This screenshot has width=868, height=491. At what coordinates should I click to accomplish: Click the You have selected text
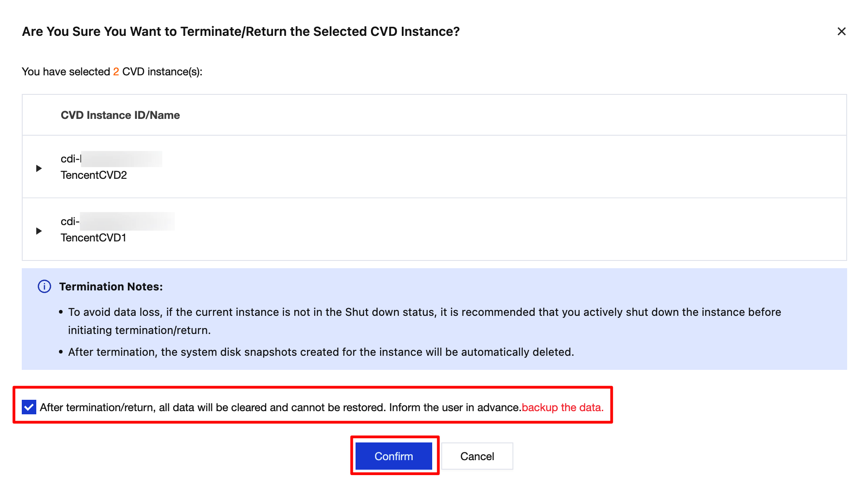pyautogui.click(x=66, y=72)
